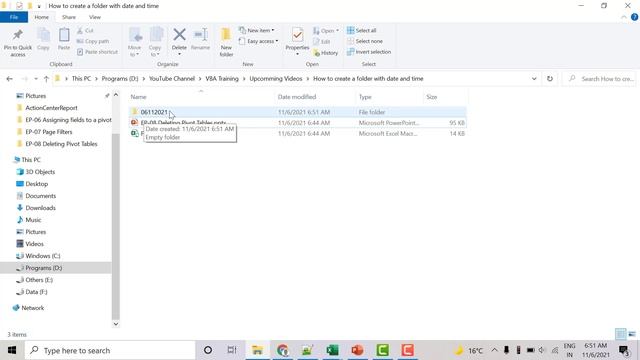This screenshot has height=360, width=640.
Task: Switch to the Share ribbon tab
Action: [x=69, y=17]
